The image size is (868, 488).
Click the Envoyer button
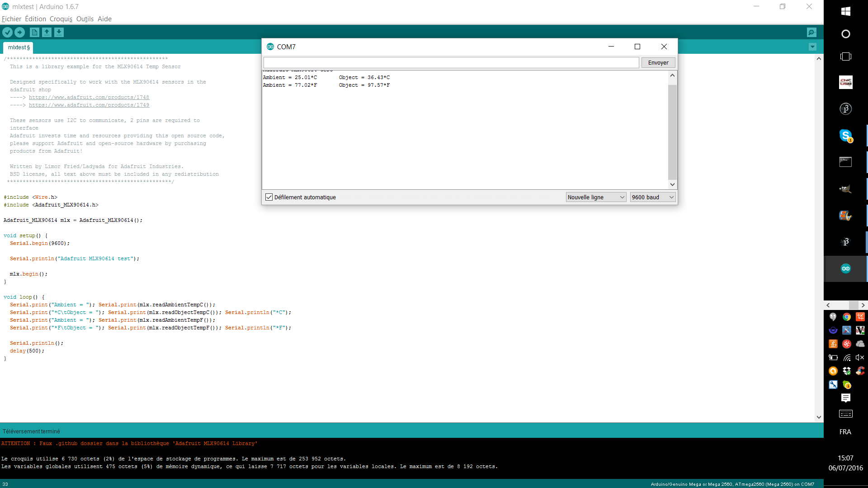(658, 63)
